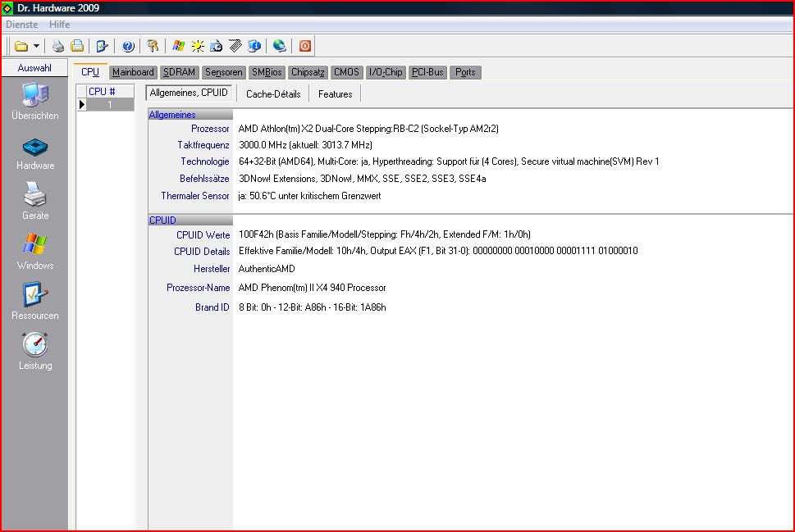Switch to the CPU tab
795x532 pixels.
[90, 72]
